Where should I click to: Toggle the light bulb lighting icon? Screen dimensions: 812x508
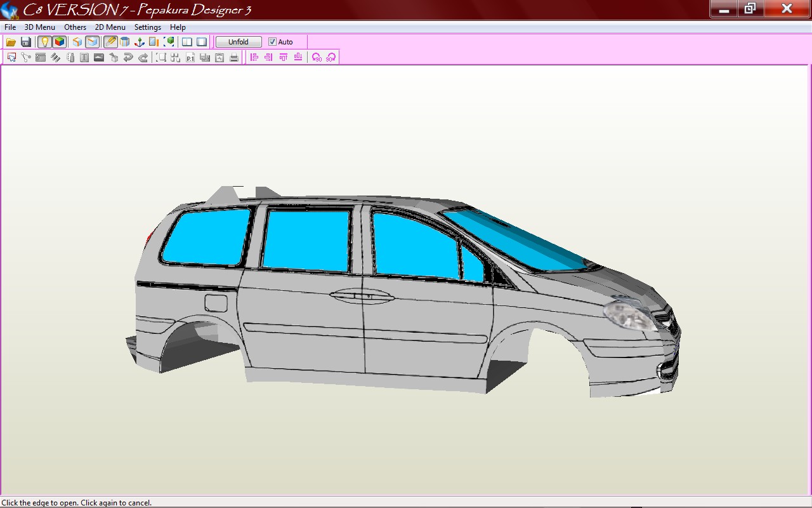click(44, 42)
